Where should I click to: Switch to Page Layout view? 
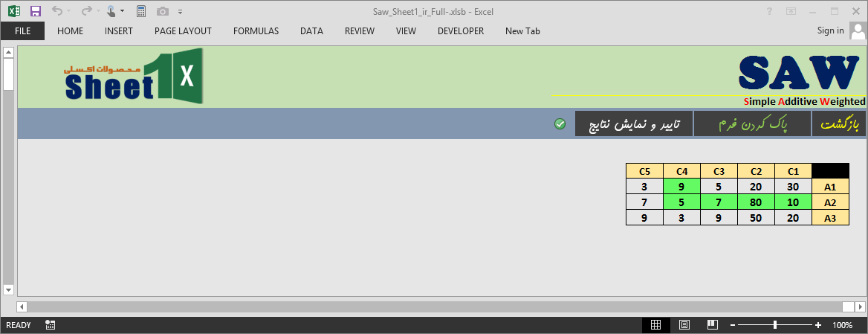pos(684,325)
